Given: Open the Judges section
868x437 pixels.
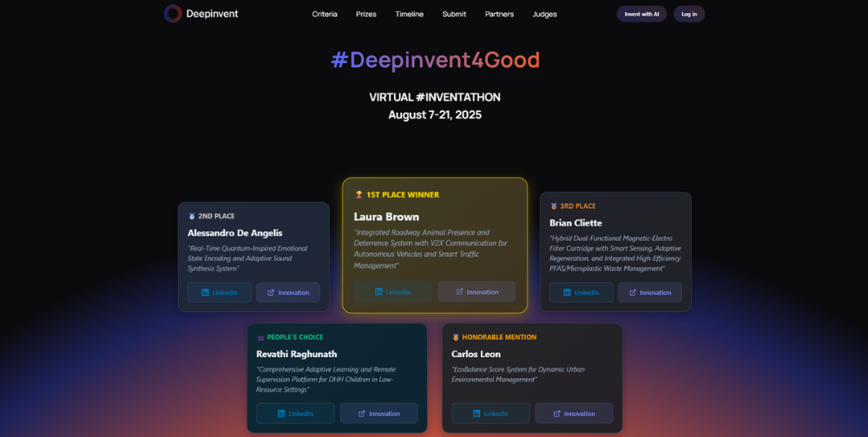Looking at the screenshot, I should pos(544,14).
